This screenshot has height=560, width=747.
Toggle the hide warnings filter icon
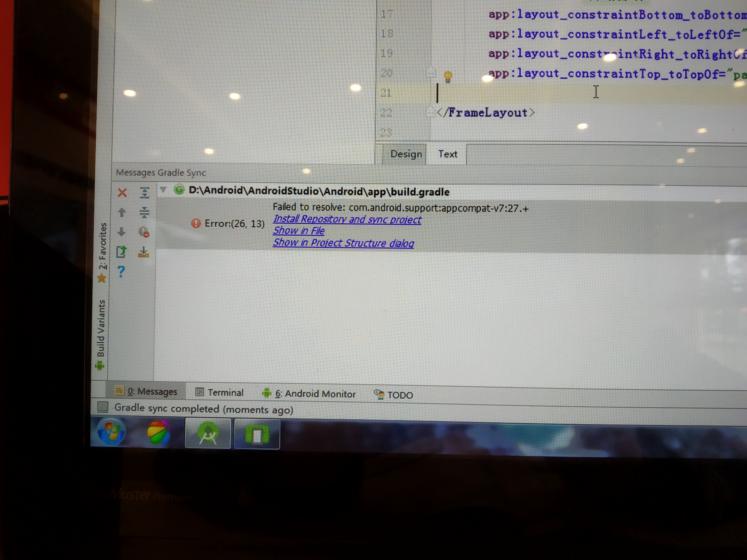pyautogui.click(x=144, y=232)
